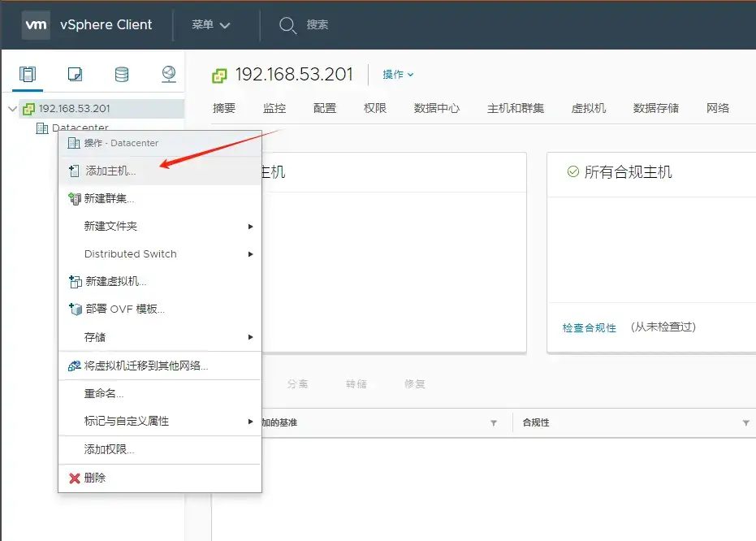The height and width of the screenshot is (541, 756).
Task: Click the vm logo next to vSphere Client
Action: point(36,24)
